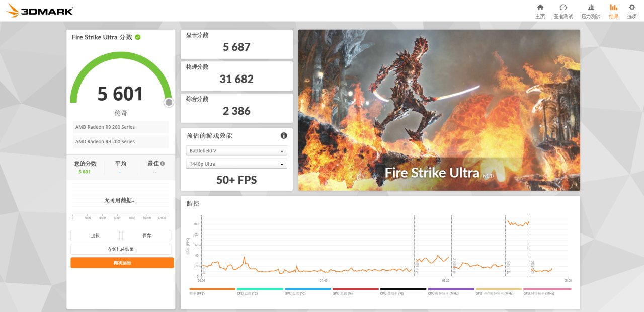Click the 3DMark logo
The height and width of the screenshot is (312, 644).
coord(40,10)
